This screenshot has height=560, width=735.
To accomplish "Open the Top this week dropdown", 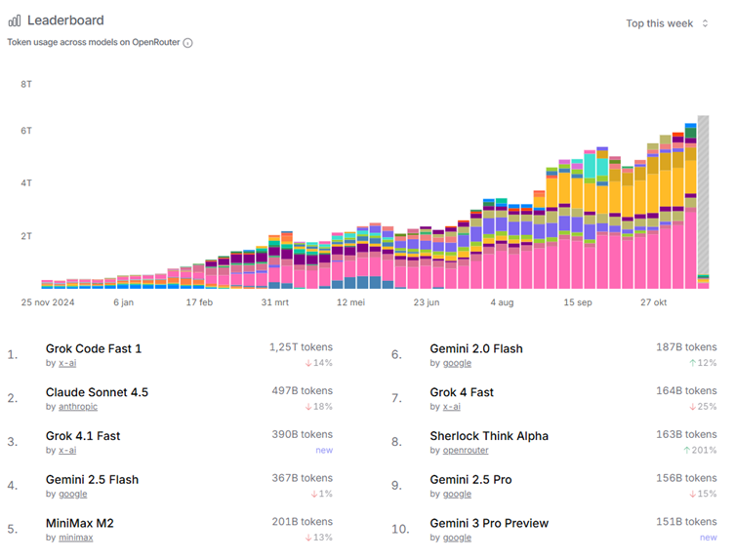I will pyautogui.click(x=667, y=23).
